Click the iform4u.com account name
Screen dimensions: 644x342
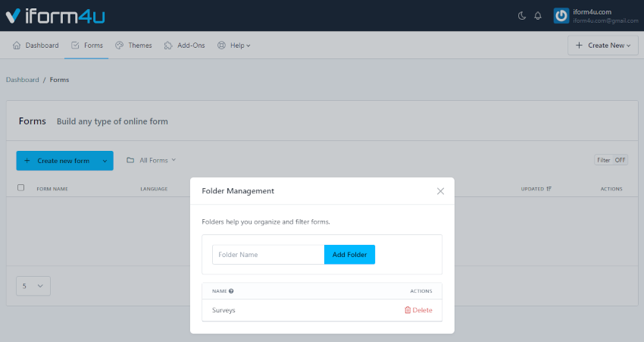(x=592, y=12)
